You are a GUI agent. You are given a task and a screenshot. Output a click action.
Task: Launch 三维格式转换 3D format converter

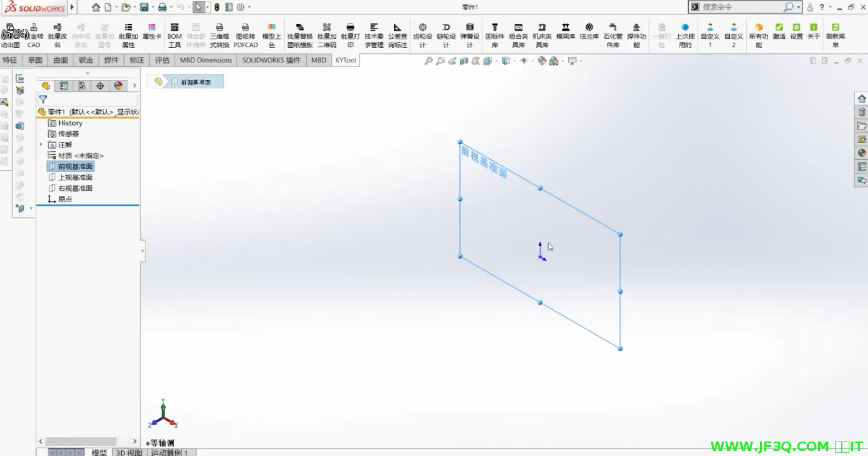coord(220,35)
